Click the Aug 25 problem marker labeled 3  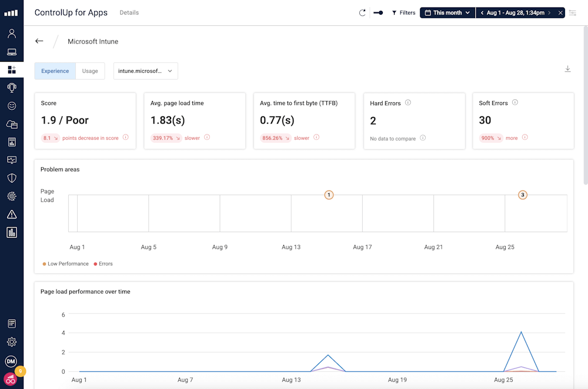[522, 195]
